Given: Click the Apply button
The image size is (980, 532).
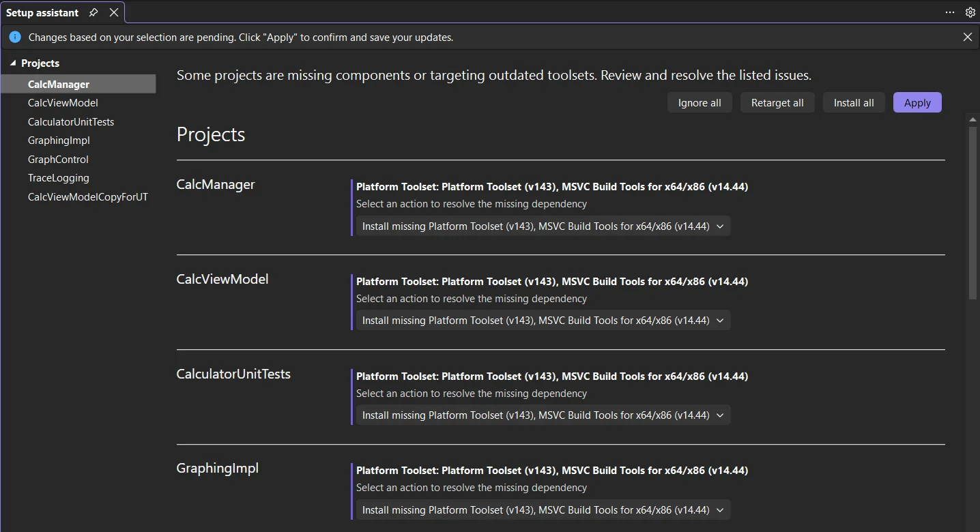Looking at the screenshot, I should click(917, 103).
